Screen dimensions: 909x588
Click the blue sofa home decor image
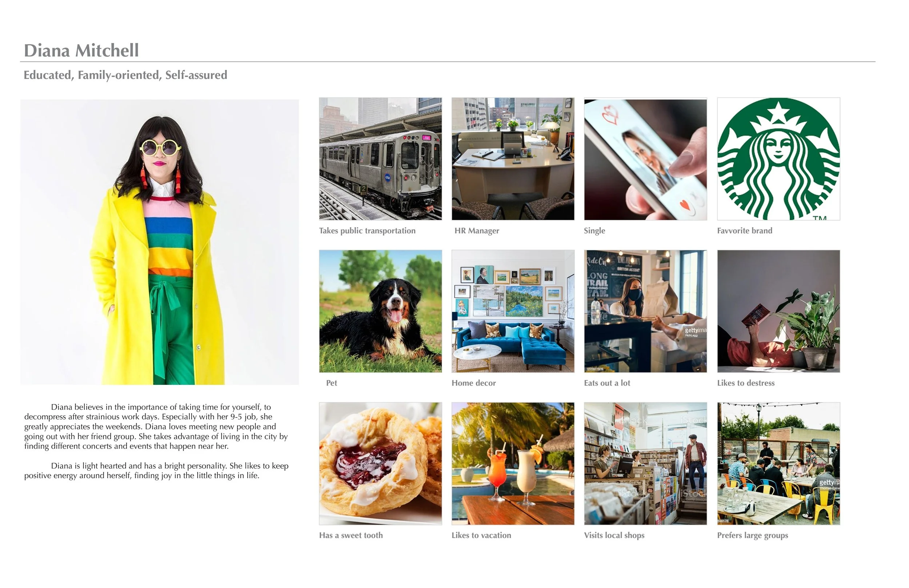coord(513,311)
